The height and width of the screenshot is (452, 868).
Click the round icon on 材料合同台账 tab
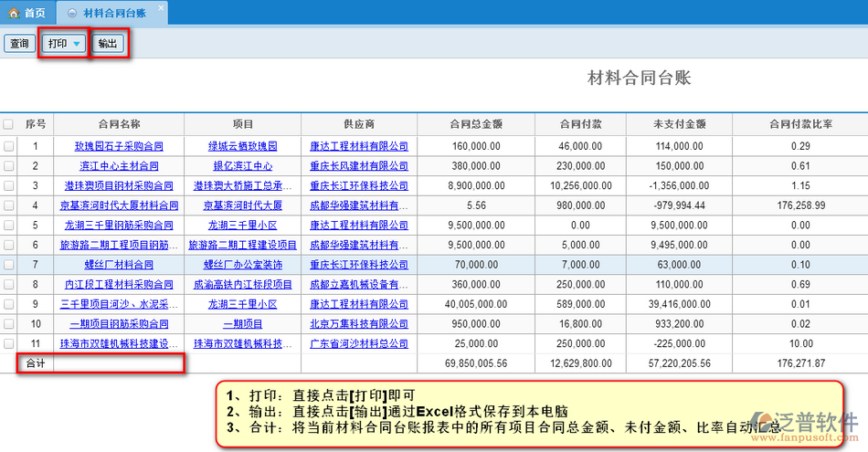click(71, 13)
